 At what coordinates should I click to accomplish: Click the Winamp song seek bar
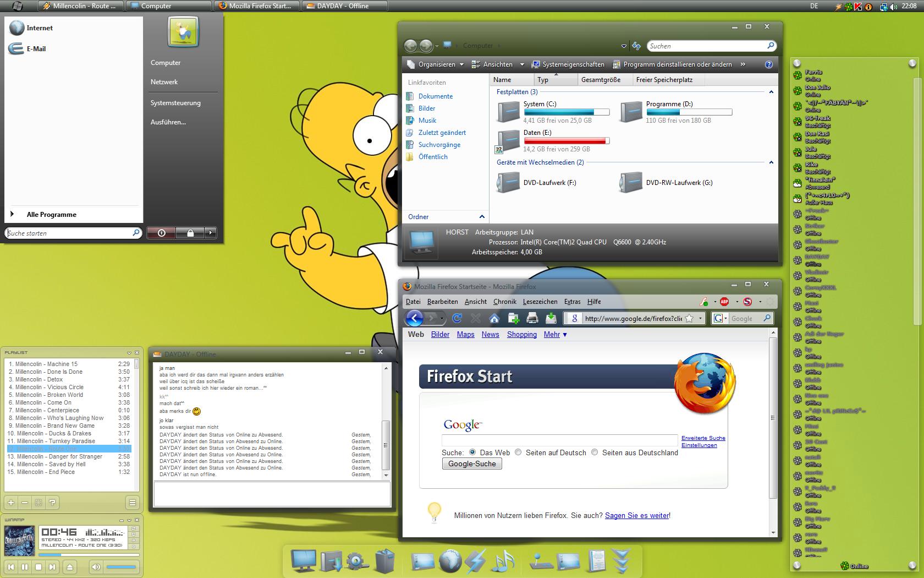coord(89,555)
